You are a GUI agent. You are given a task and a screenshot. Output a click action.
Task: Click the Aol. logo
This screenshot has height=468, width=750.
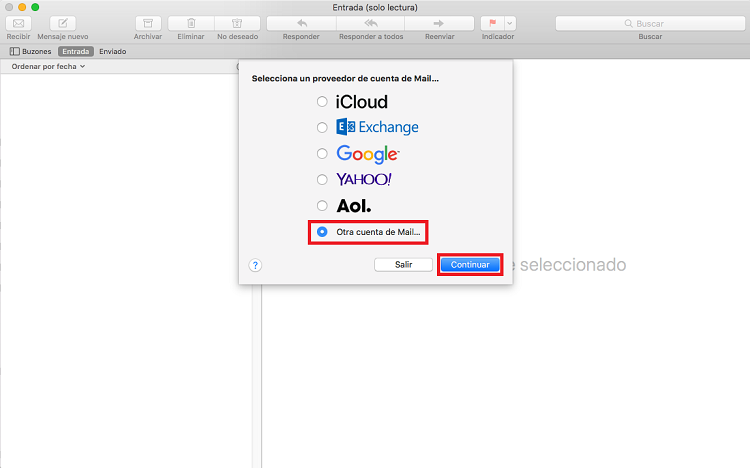(353, 206)
